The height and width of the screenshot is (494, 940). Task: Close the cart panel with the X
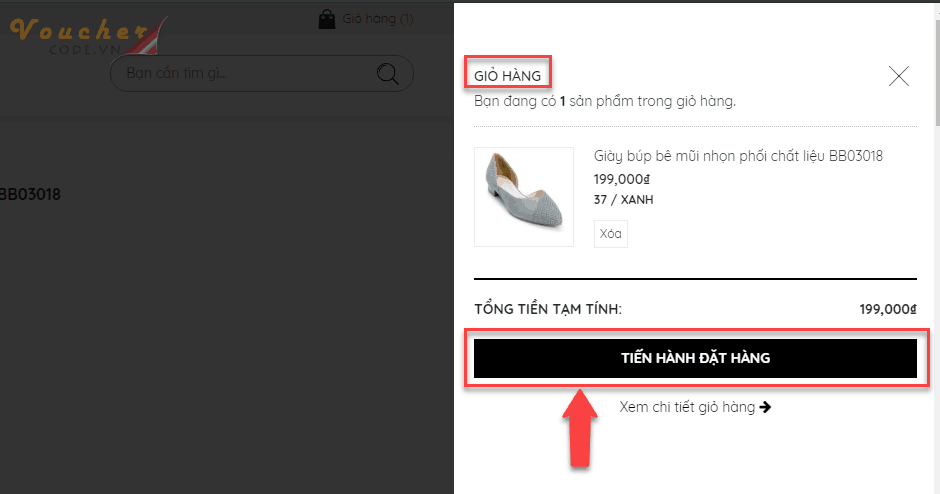[899, 76]
